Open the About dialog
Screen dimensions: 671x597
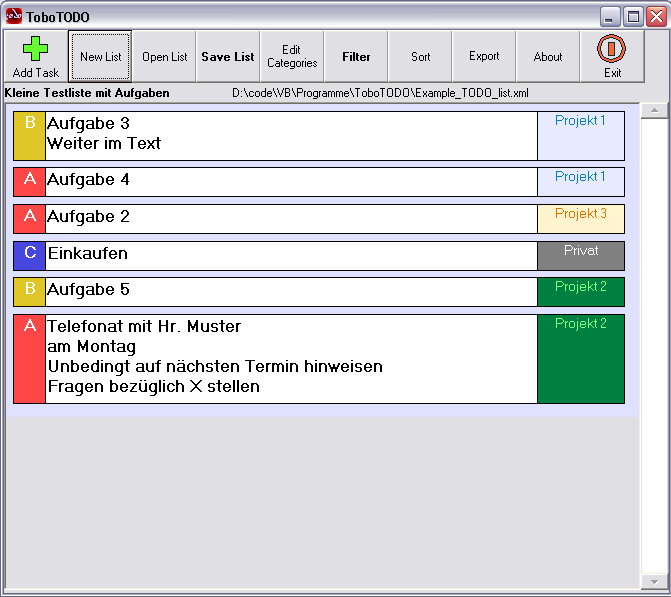click(548, 57)
